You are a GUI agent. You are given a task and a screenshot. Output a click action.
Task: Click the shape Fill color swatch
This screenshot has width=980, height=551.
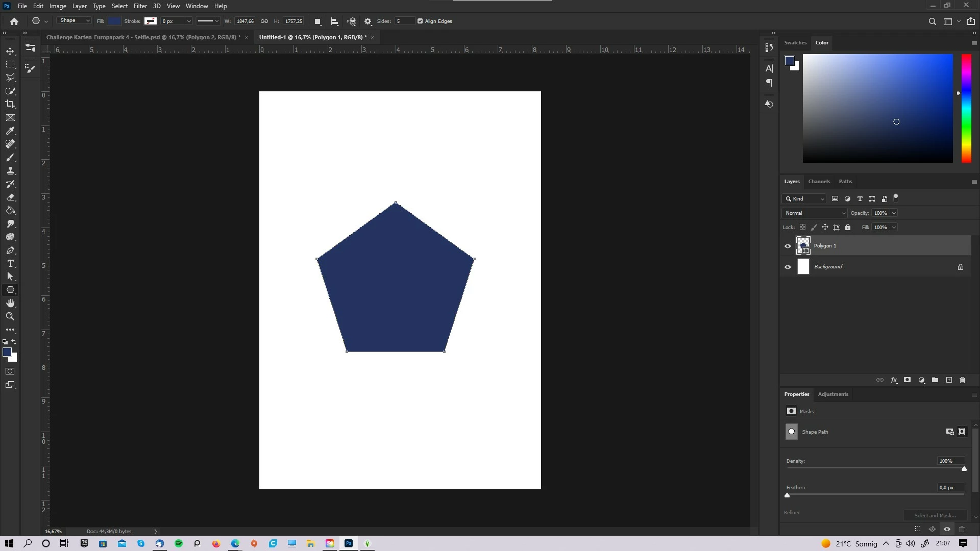pos(114,21)
